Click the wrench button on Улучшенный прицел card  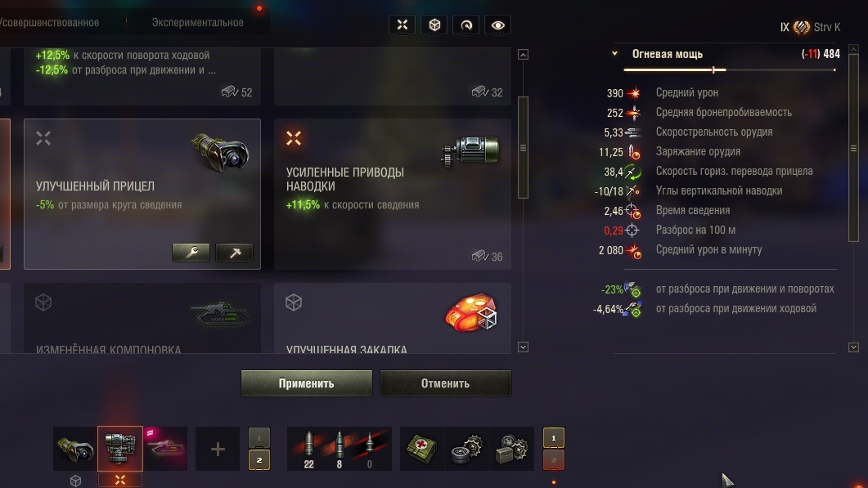pos(191,253)
